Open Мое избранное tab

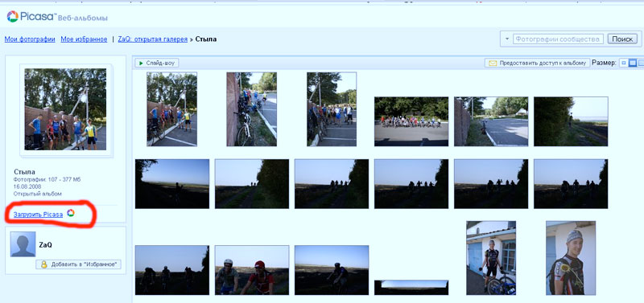point(84,39)
